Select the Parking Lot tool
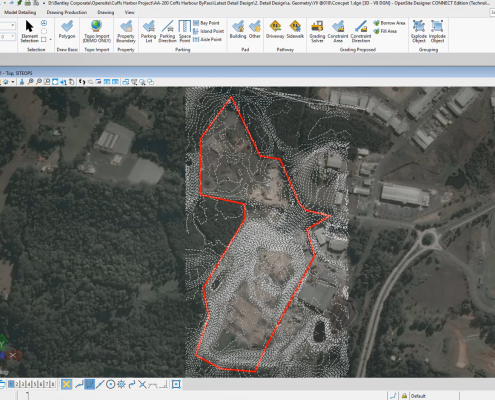The image size is (495, 400). (149, 31)
